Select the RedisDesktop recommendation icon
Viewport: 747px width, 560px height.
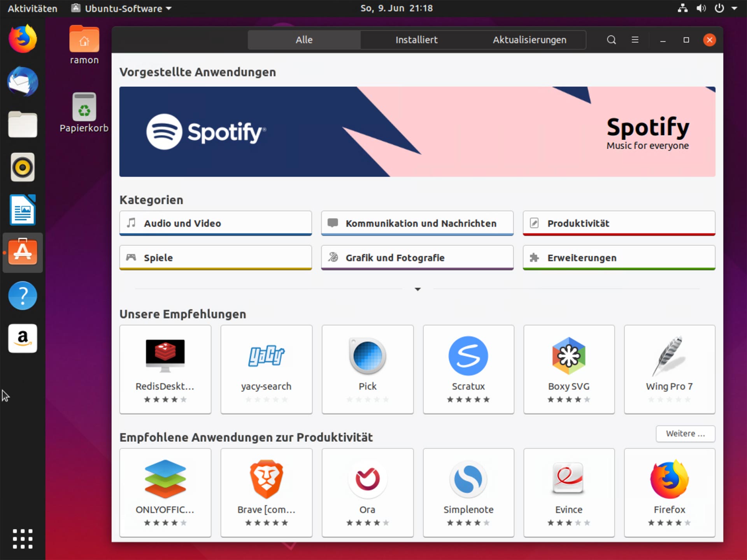point(165,355)
